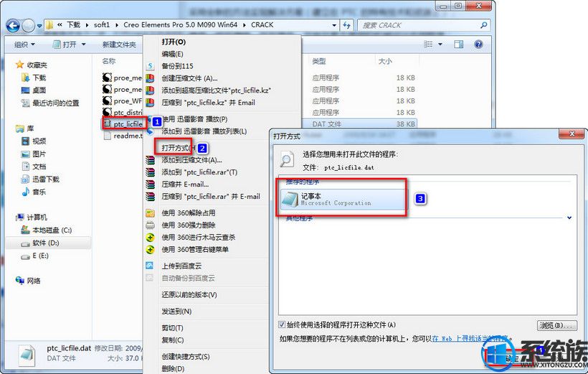Choose 发送到(N) in context menu
Image resolution: width=588 pixels, height=374 pixels.
(176, 312)
